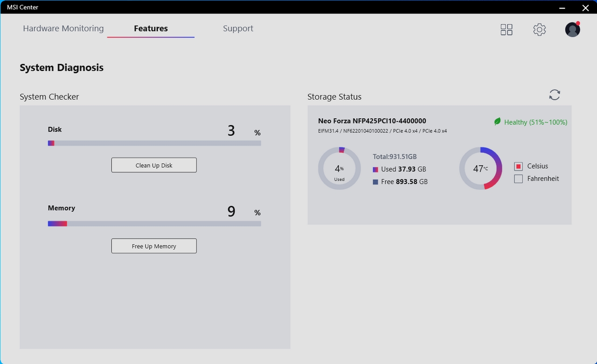This screenshot has height=364, width=597.
Task: Click the 4% Used storage donut chart
Action: pos(340,168)
